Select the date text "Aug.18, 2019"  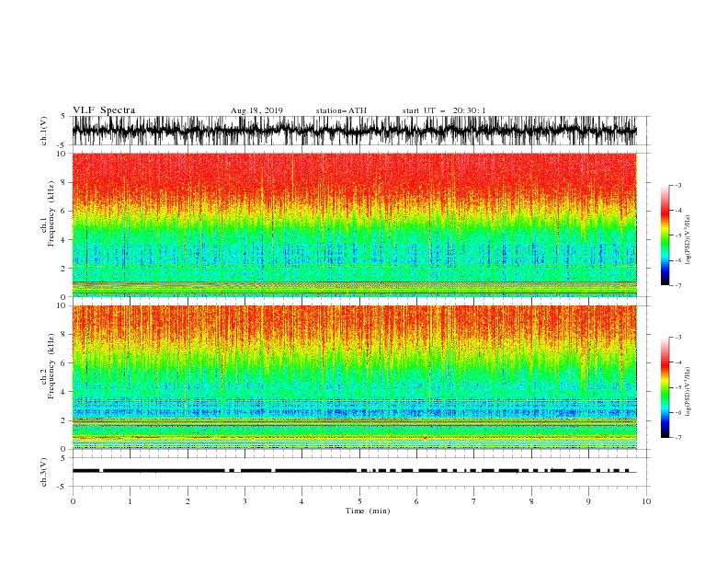pyautogui.click(x=256, y=110)
